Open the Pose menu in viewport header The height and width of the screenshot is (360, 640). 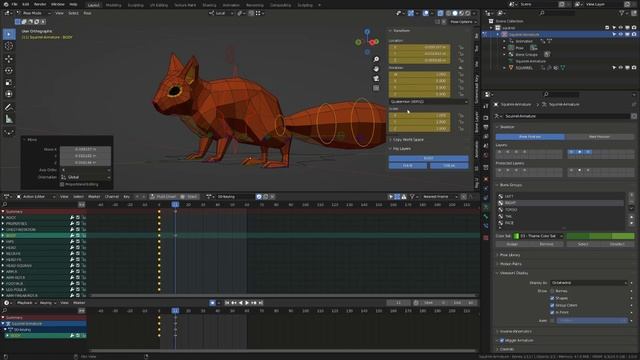pos(87,13)
